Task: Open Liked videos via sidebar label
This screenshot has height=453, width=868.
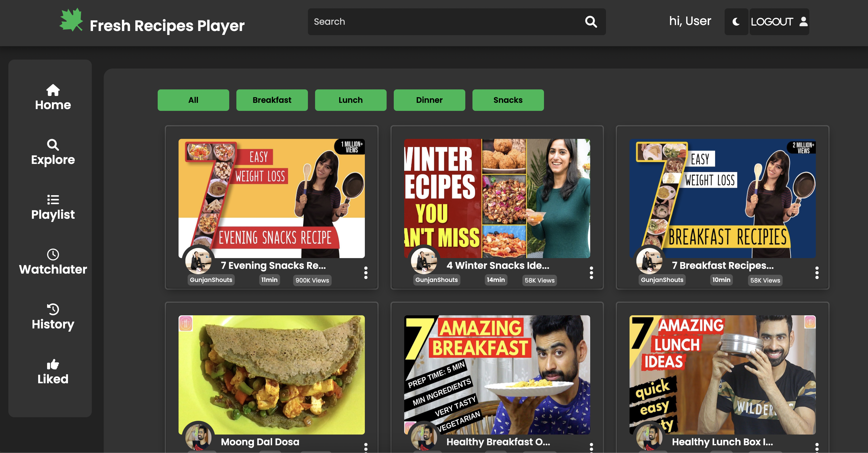Action: pyautogui.click(x=53, y=379)
